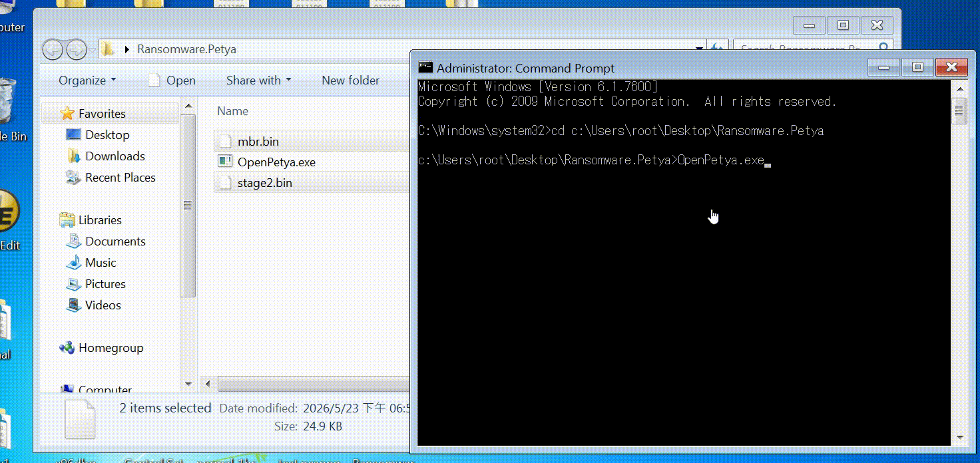Minimize the Command Prompt window

[x=884, y=67]
